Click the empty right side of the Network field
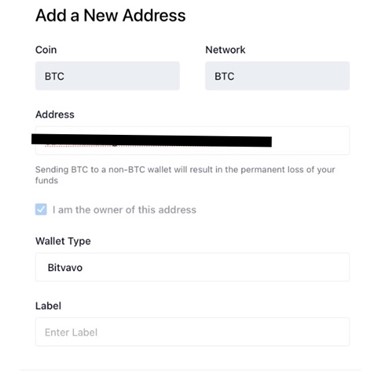 click(293, 76)
